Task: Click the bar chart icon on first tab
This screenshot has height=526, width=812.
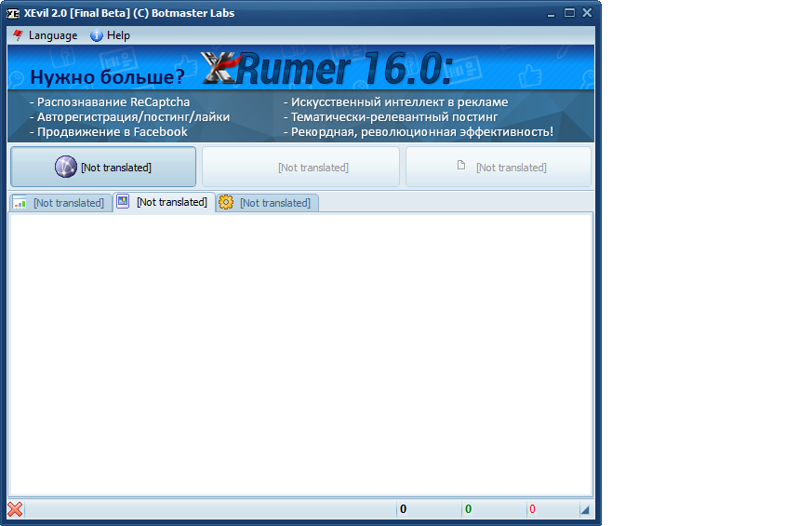Action: [x=20, y=202]
